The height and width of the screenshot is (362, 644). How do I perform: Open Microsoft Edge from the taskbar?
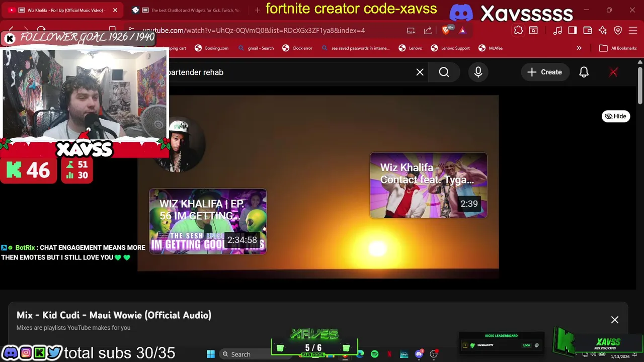point(360,354)
